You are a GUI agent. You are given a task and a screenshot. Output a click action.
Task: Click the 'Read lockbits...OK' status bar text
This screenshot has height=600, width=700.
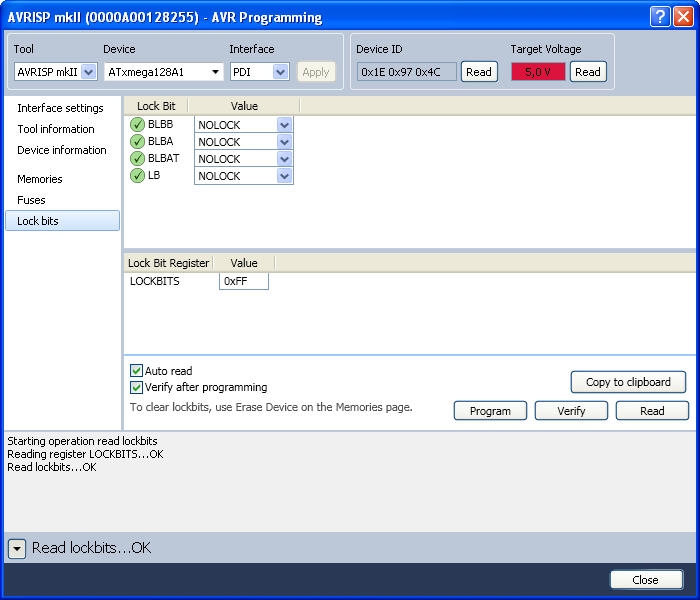pyautogui.click(x=92, y=548)
